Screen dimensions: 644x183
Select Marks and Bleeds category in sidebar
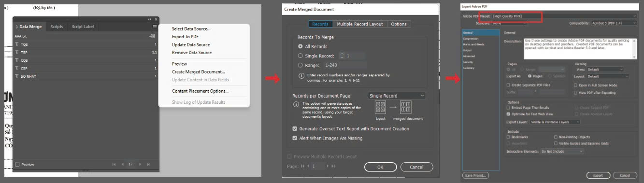point(473,44)
